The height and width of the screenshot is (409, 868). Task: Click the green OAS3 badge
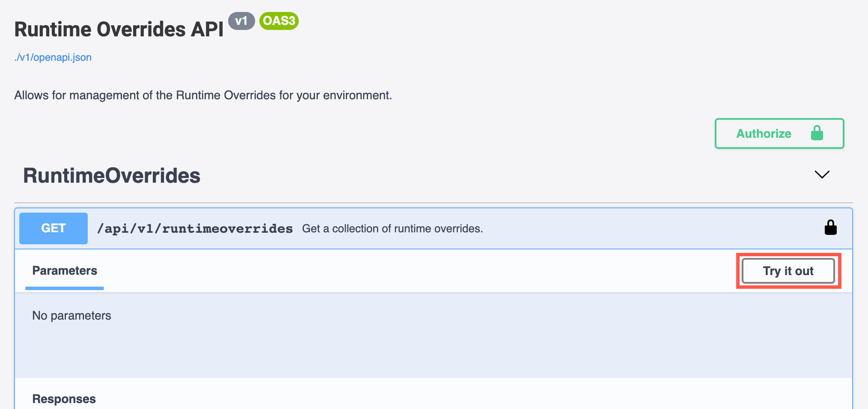[x=279, y=21]
